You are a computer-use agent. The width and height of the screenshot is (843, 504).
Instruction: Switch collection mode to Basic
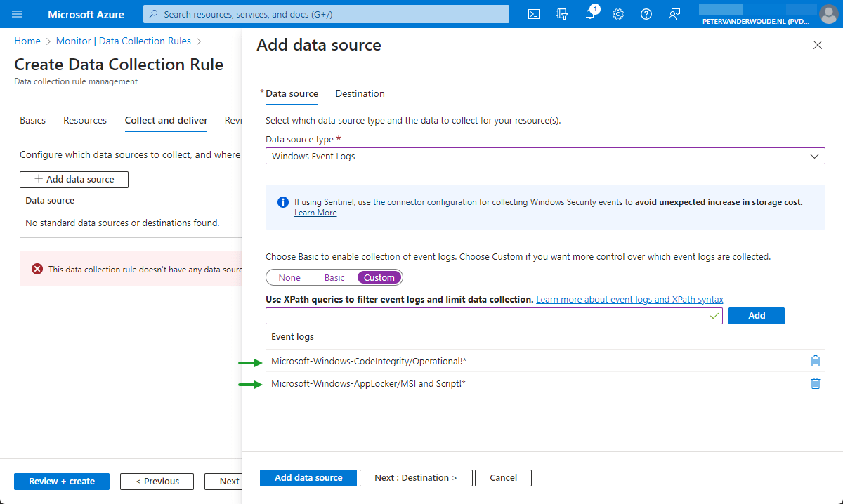click(335, 277)
